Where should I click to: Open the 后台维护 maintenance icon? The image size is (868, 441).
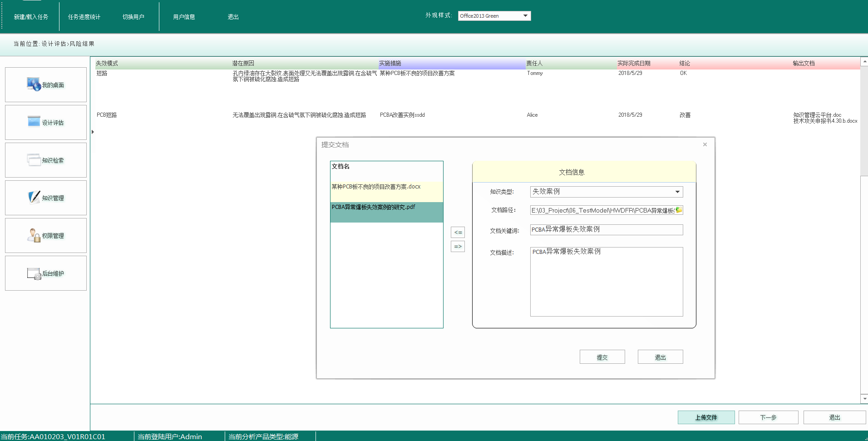tap(34, 273)
